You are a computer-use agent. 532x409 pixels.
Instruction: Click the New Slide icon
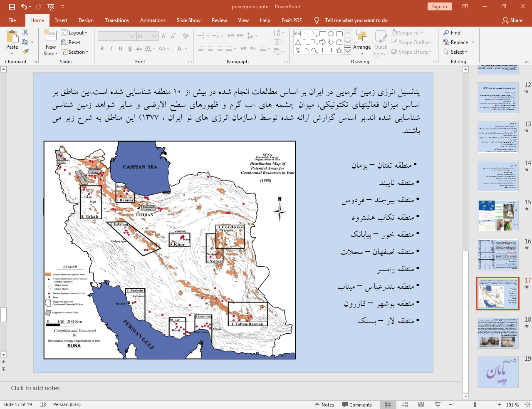51,36
